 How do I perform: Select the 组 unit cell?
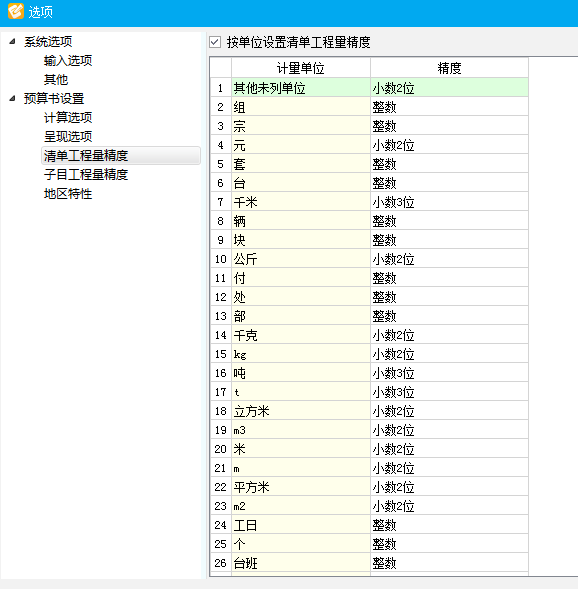click(301, 107)
